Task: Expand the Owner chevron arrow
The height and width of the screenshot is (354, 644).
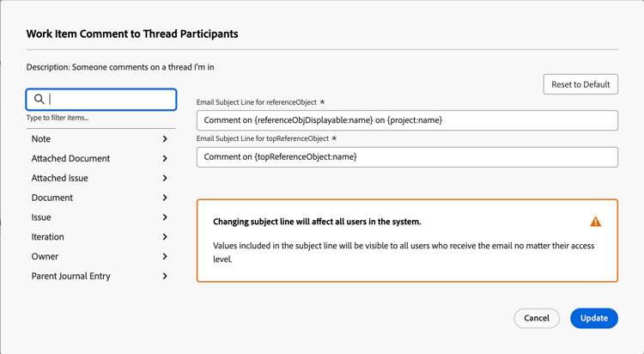Action: [x=165, y=257]
